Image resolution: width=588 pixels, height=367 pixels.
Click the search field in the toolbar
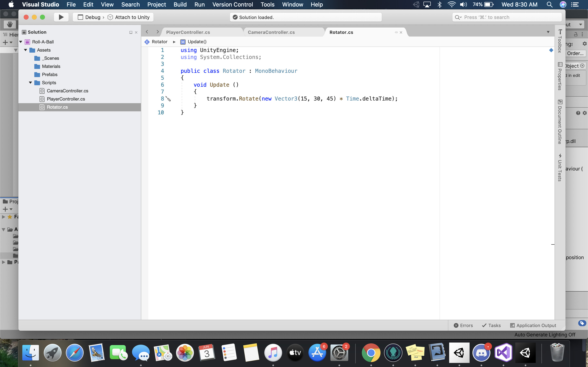(x=507, y=17)
